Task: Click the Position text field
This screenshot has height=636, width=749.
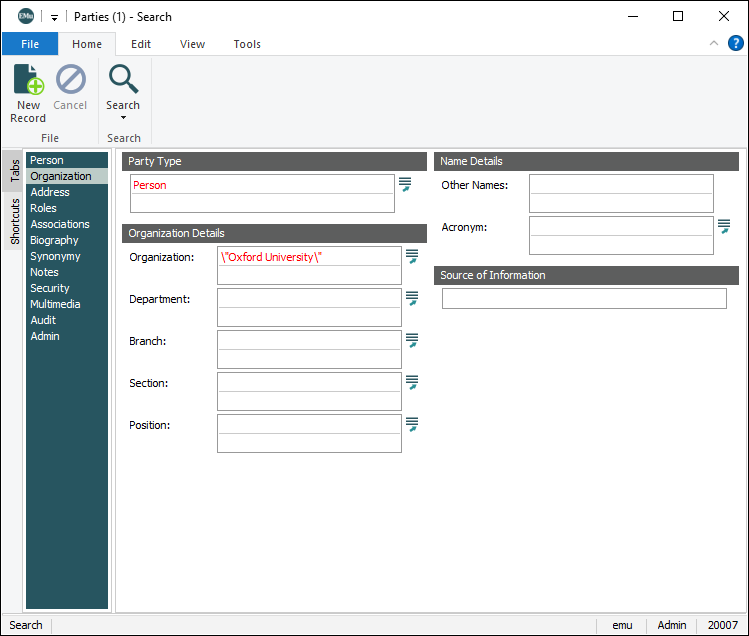Action: pyautogui.click(x=309, y=425)
